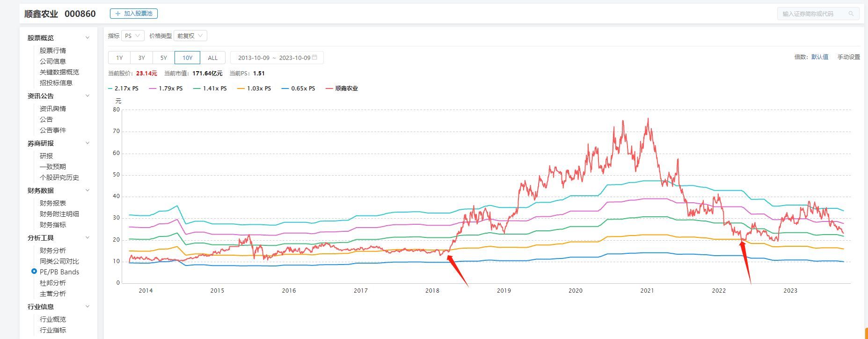Open the 价格类型 前复权 dropdown
Screen dimensions: 868x339
pyautogui.click(x=190, y=36)
